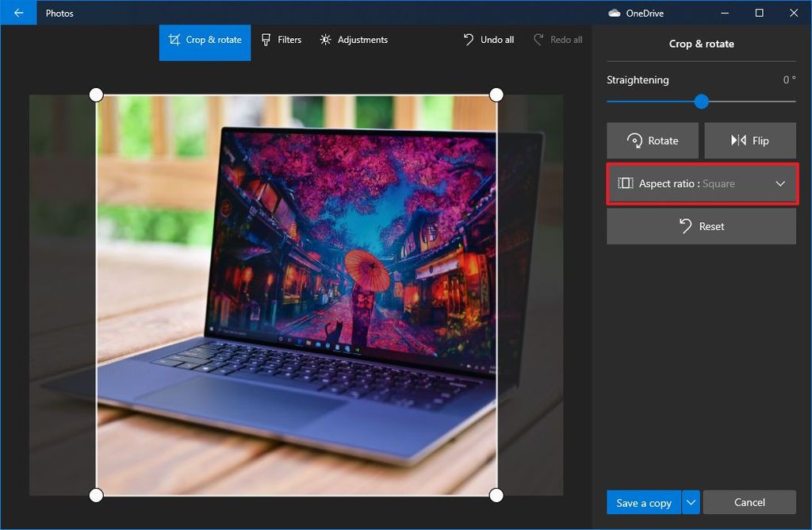Screen dimensions: 812x530
Task: Open the Aspect ratio dropdown
Action: click(x=701, y=183)
